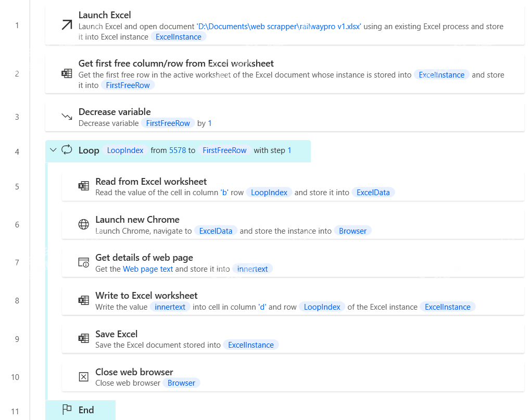
Task: Click line number 11 in the gutter
Action: (15, 412)
